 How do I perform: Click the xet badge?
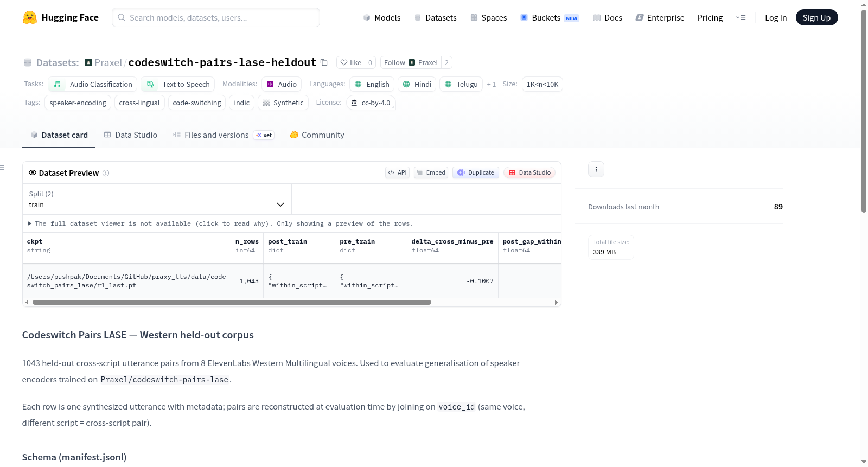(264, 135)
